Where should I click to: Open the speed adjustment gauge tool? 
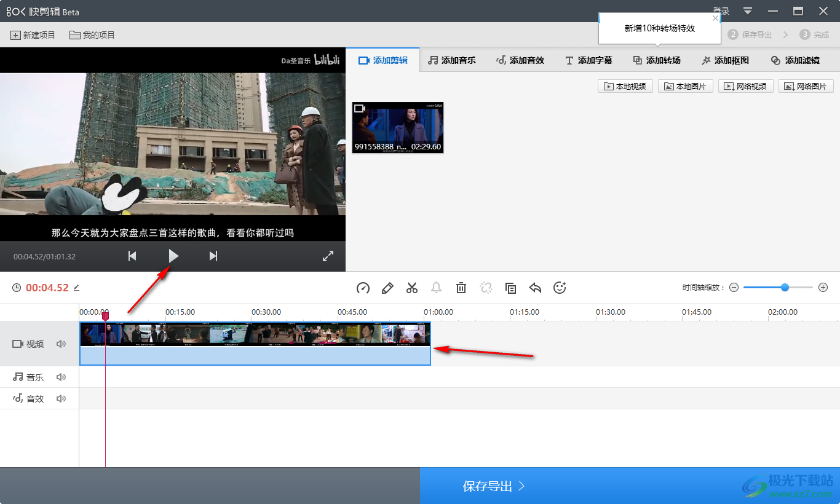[x=363, y=288]
